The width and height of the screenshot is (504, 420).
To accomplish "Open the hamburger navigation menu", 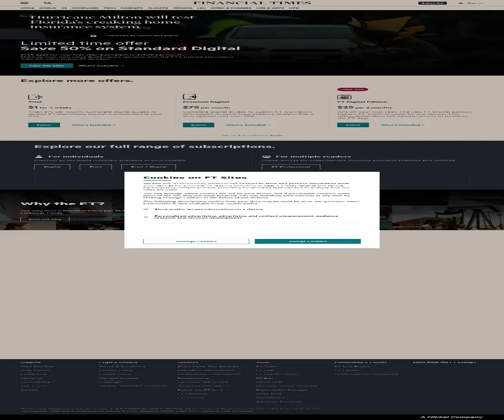I will tap(24, 3).
